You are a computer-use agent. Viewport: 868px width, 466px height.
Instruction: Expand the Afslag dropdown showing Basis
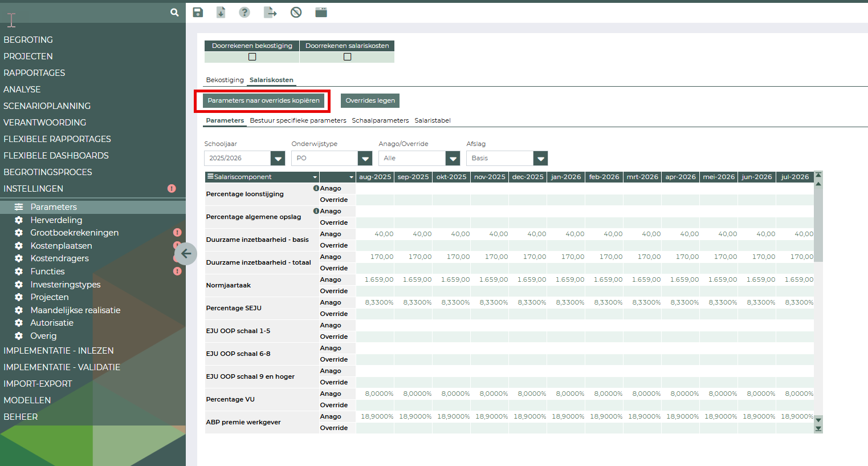coord(540,159)
